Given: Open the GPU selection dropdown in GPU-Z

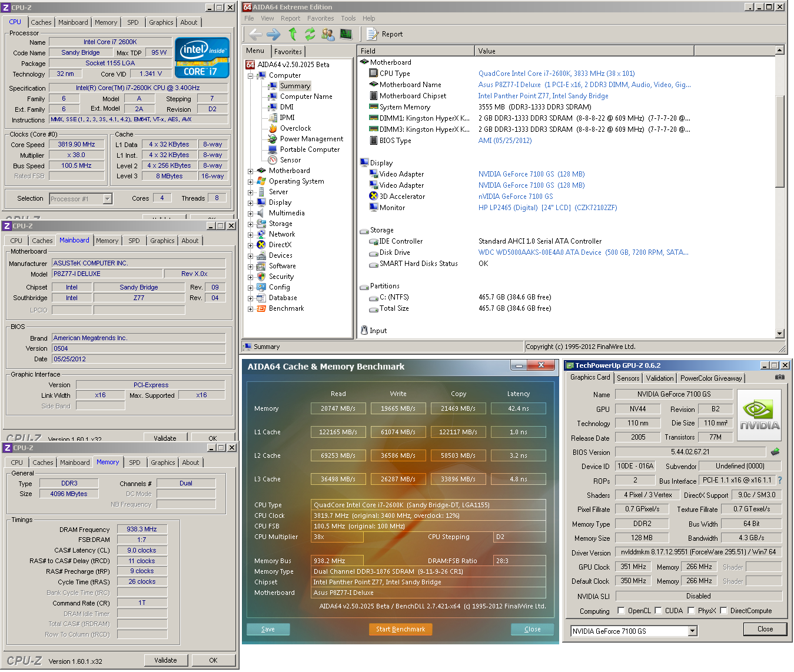Looking at the screenshot, I should [693, 631].
